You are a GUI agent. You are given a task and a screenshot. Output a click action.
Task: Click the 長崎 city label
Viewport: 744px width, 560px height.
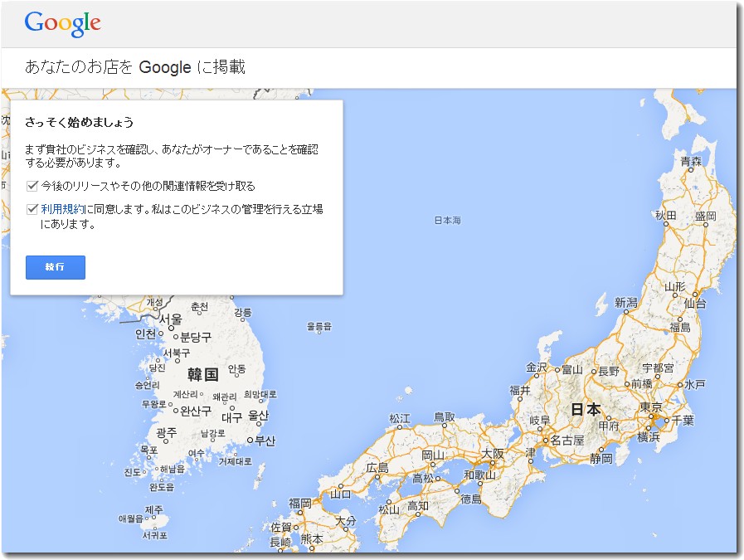pyautogui.click(x=280, y=542)
